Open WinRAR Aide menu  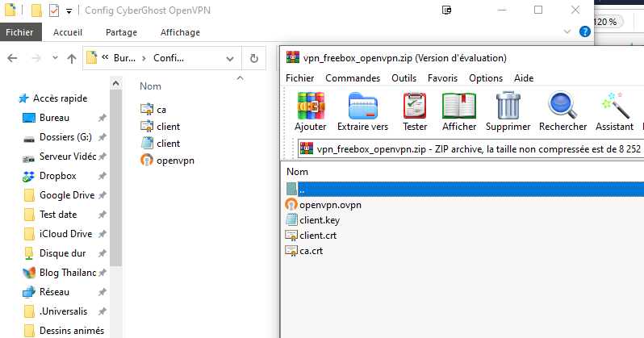[x=524, y=78]
